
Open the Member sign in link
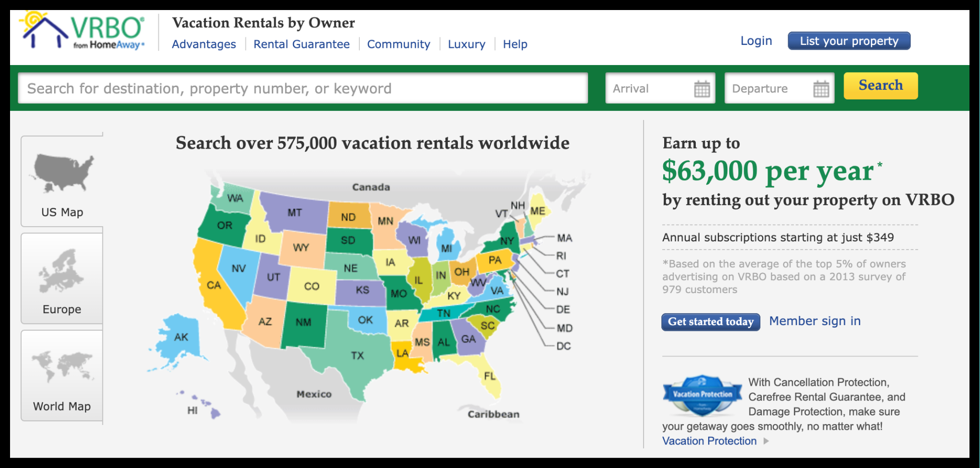[x=815, y=321]
